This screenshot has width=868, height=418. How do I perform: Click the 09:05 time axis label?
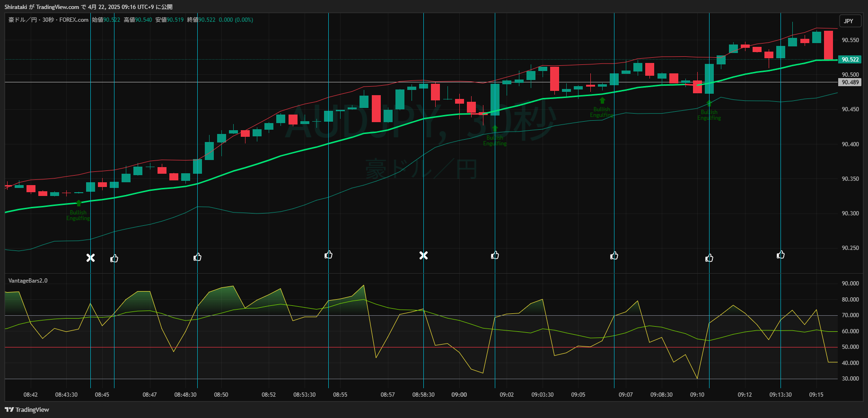point(578,395)
